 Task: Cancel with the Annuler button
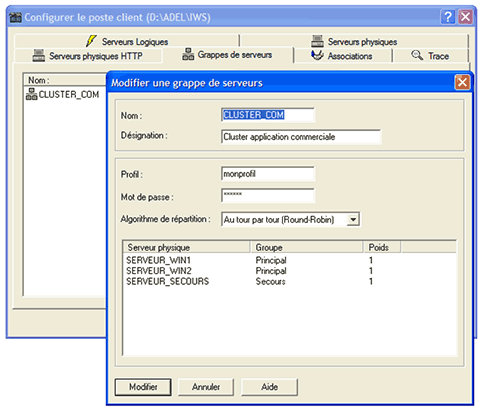pyautogui.click(x=206, y=387)
